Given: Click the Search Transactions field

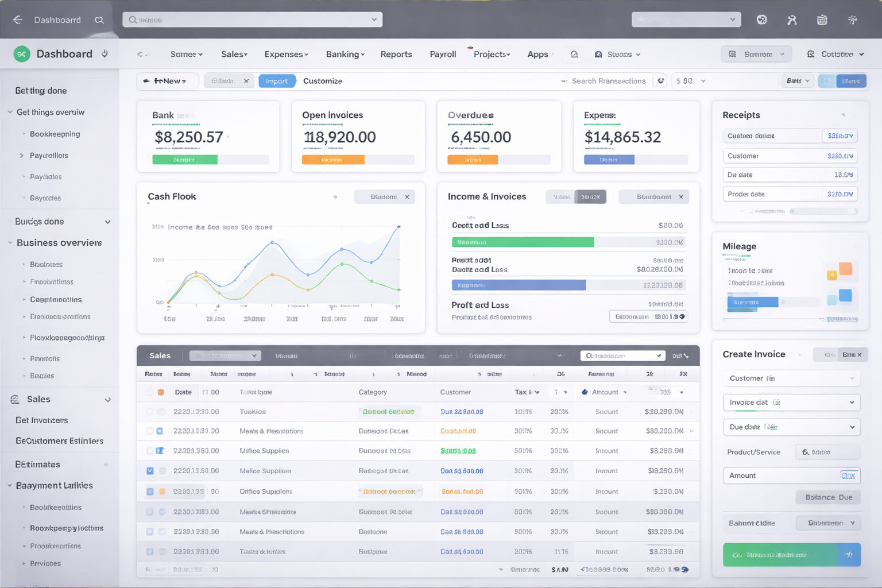Looking at the screenshot, I should (x=608, y=81).
